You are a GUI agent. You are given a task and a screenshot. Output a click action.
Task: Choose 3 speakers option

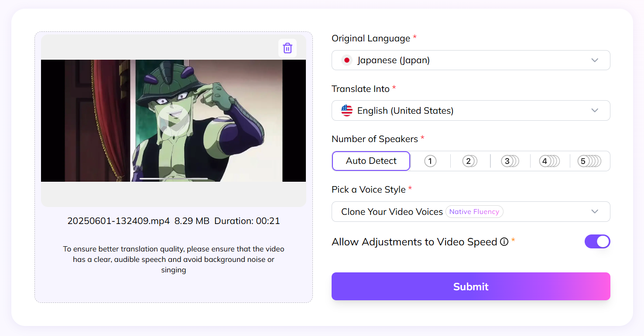tap(510, 161)
